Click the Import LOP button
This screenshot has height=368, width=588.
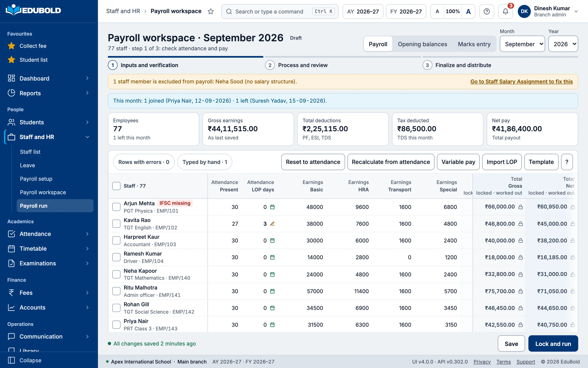click(x=502, y=162)
